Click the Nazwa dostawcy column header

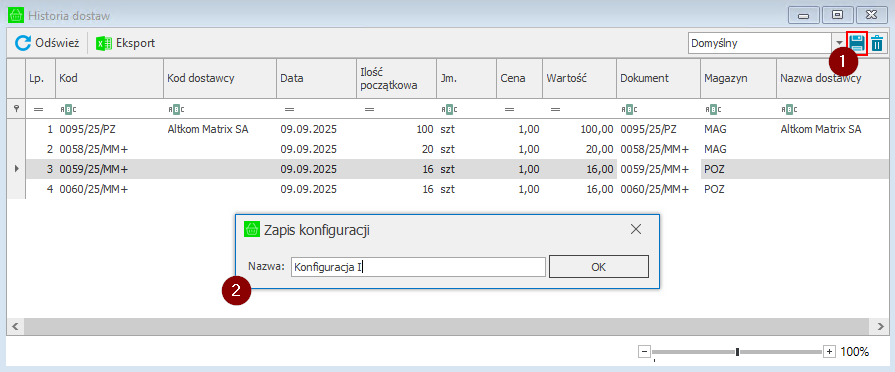[x=832, y=78]
